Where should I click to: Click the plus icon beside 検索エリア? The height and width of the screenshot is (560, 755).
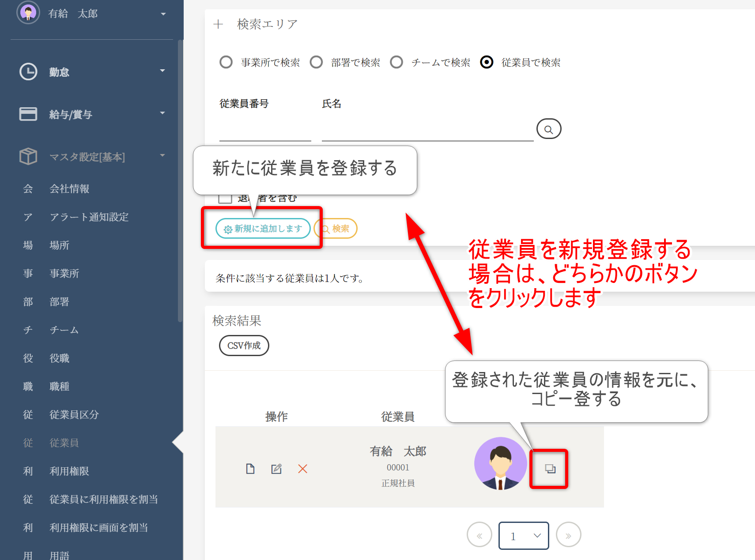[x=218, y=24]
